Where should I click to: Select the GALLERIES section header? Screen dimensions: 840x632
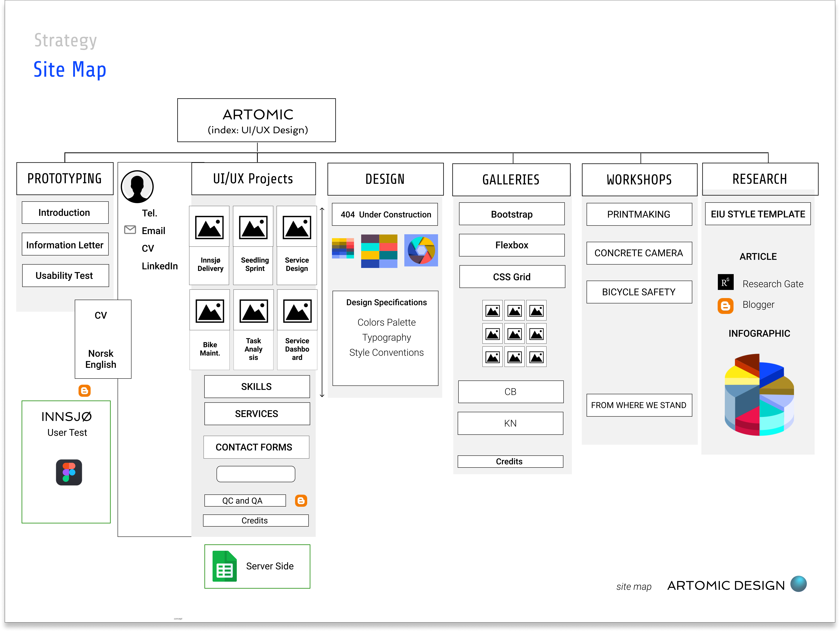[x=511, y=180]
